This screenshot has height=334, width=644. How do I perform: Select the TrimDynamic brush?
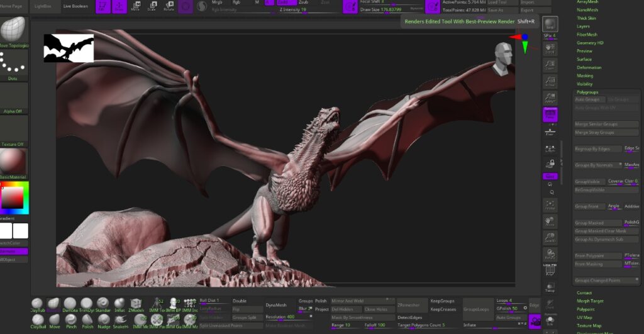tap(86, 306)
